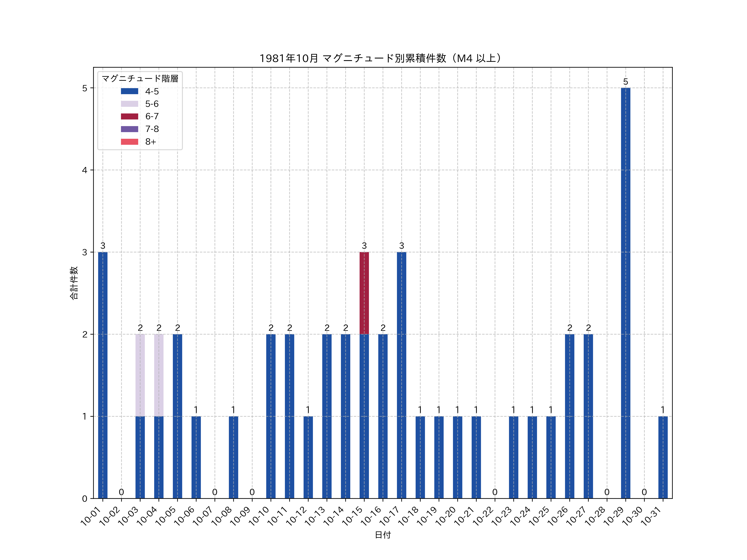
Task: Click the マグニチュード階層 legend title
Action: 140,79
